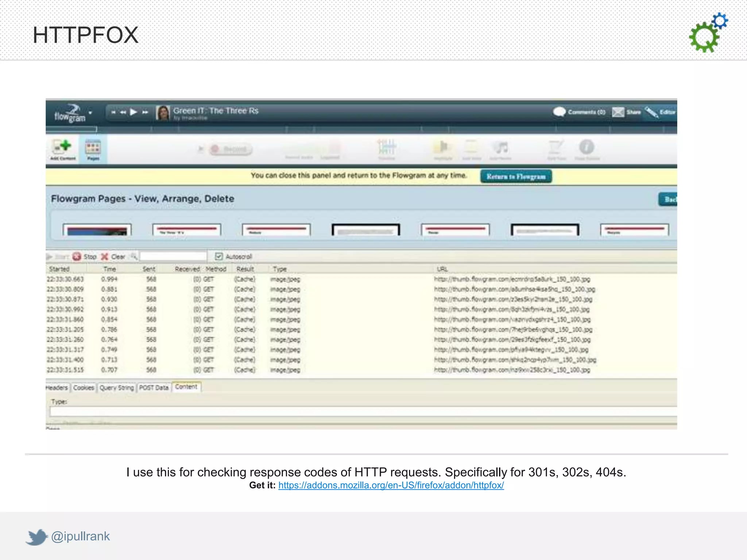The width and height of the screenshot is (747, 560).
Task: Open the Query String tab
Action: (x=117, y=388)
